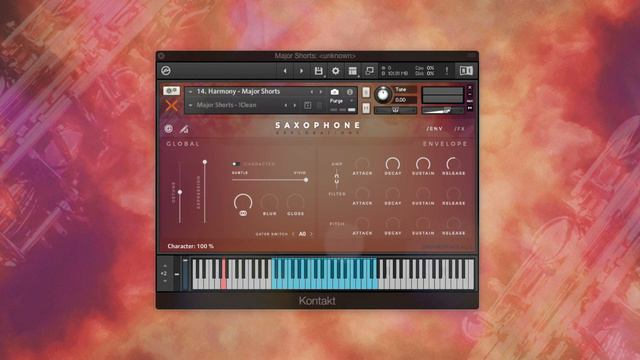The height and width of the screenshot is (360, 640).
Task: Select next instrument beside Harmony - Major Shorts
Action: (x=321, y=92)
